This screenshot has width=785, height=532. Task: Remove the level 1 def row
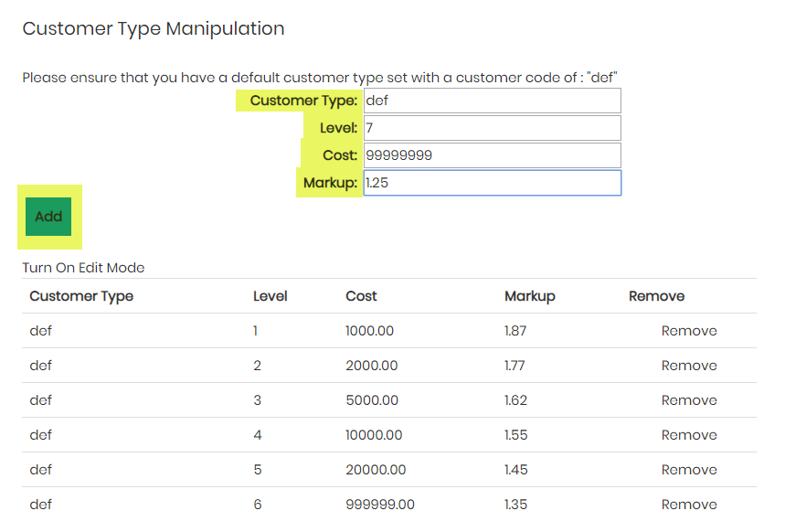[x=689, y=331]
